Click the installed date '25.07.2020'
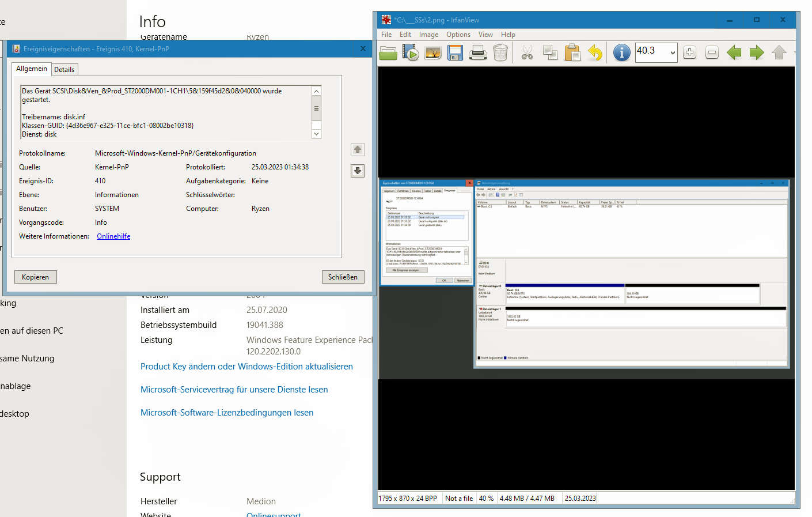The image size is (812, 517). click(267, 310)
